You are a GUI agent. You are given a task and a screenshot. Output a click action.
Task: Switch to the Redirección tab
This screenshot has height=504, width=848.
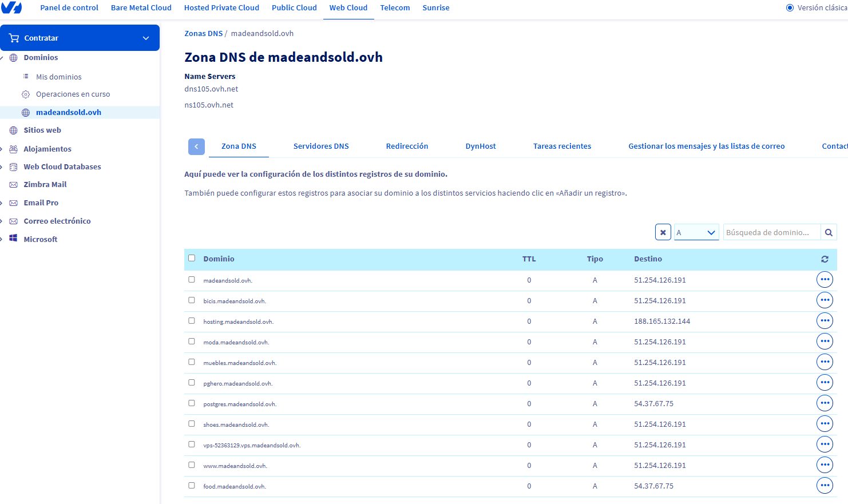click(407, 146)
